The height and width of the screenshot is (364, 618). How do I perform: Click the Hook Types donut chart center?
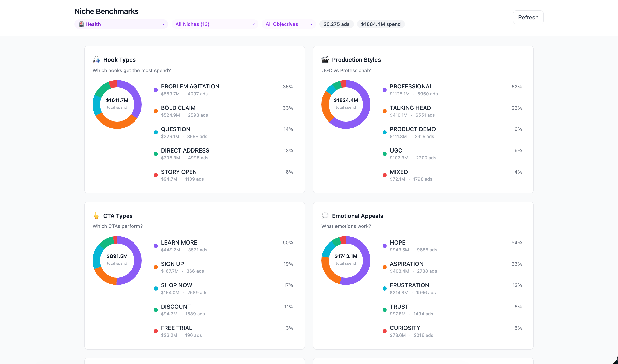(x=117, y=104)
